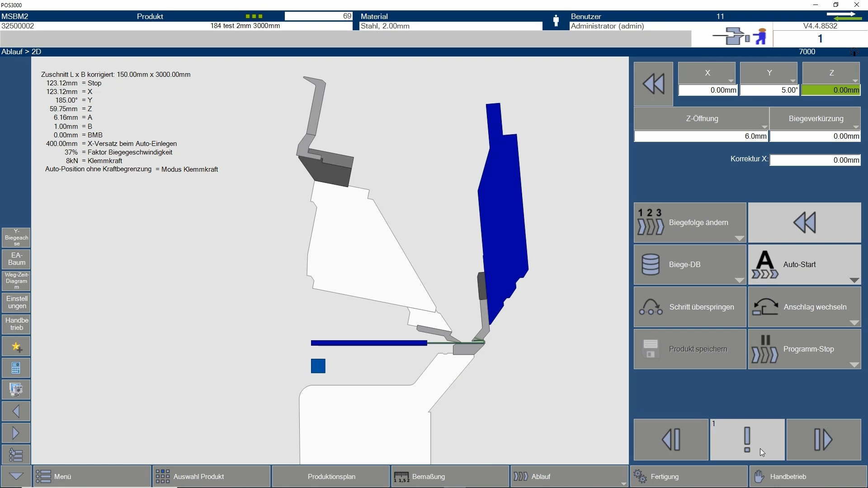The image size is (868, 488).
Task: Click the add favorite star icon
Action: [x=16, y=347]
